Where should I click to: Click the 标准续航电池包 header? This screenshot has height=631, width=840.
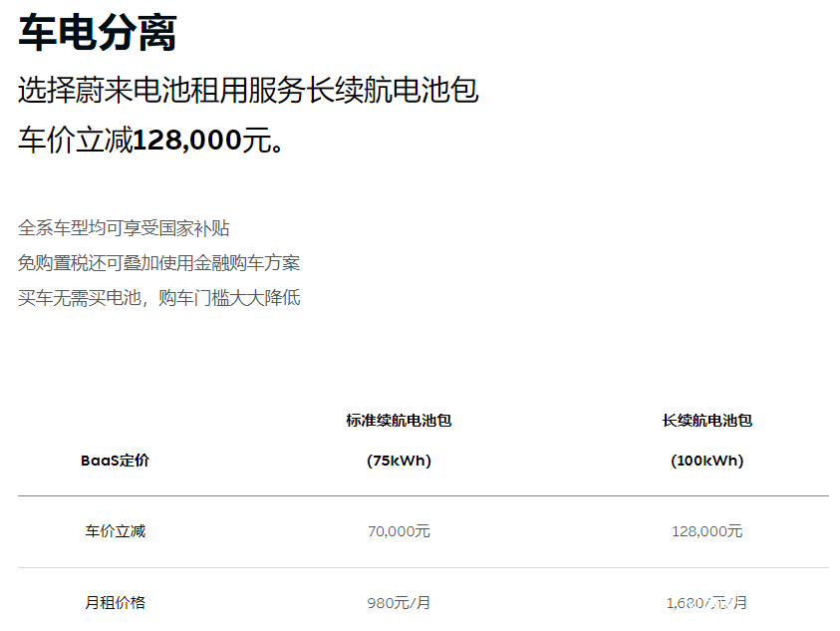(400, 421)
